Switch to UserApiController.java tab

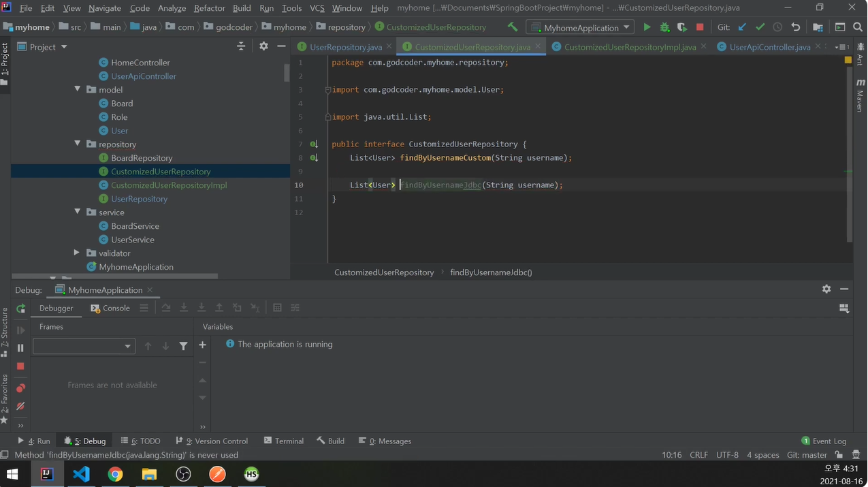pyautogui.click(x=769, y=47)
